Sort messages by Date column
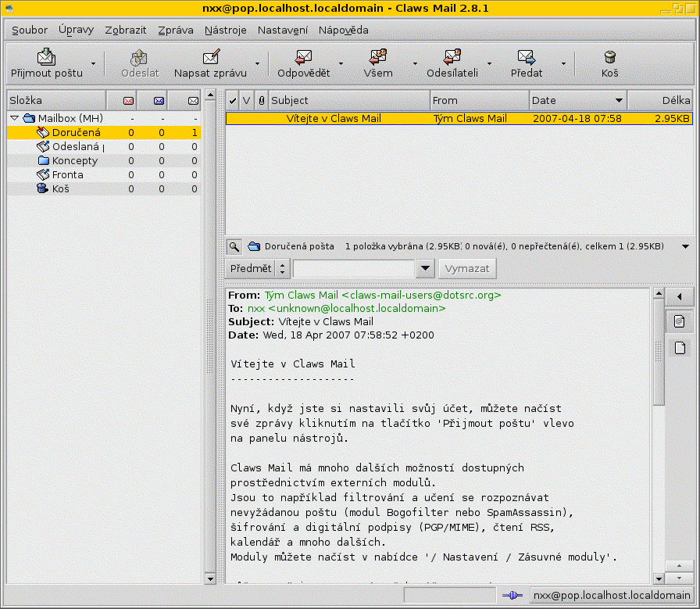Viewport: 700px width, 609px height. [578, 101]
